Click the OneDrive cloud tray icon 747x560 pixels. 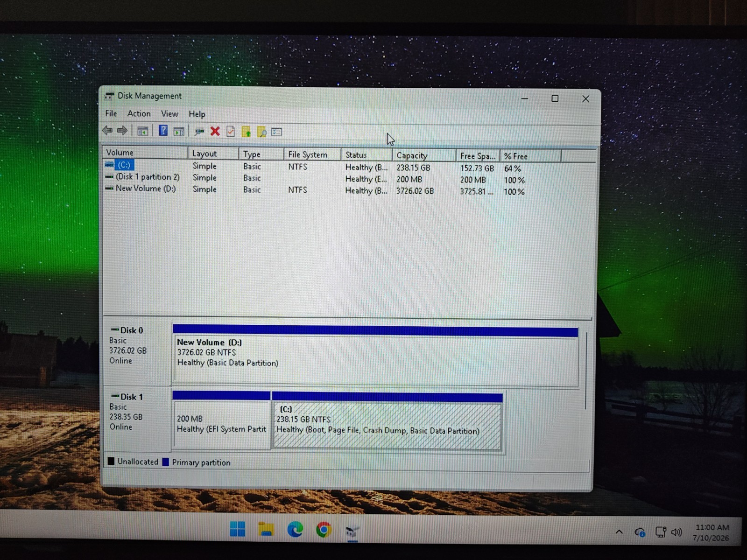(640, 532)
